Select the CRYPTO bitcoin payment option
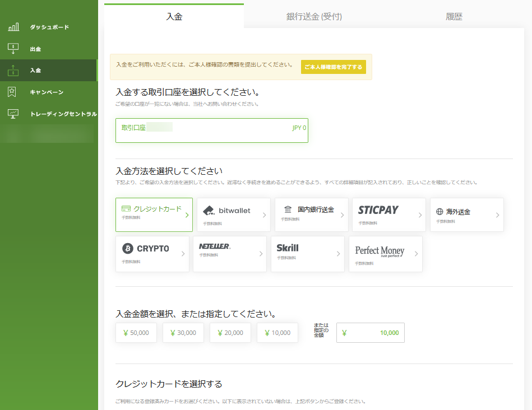 pyautogui.click(x=152, y=254)
